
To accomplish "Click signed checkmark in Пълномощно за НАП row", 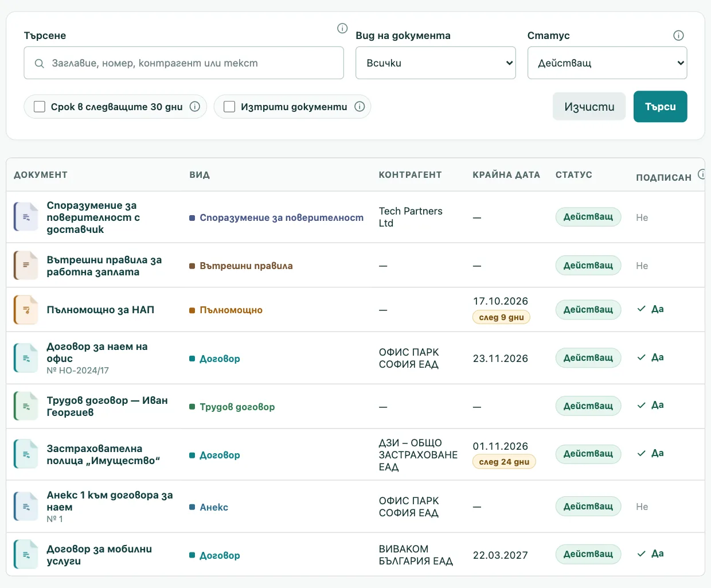I will pyautogui.click(x=642, y=309).
